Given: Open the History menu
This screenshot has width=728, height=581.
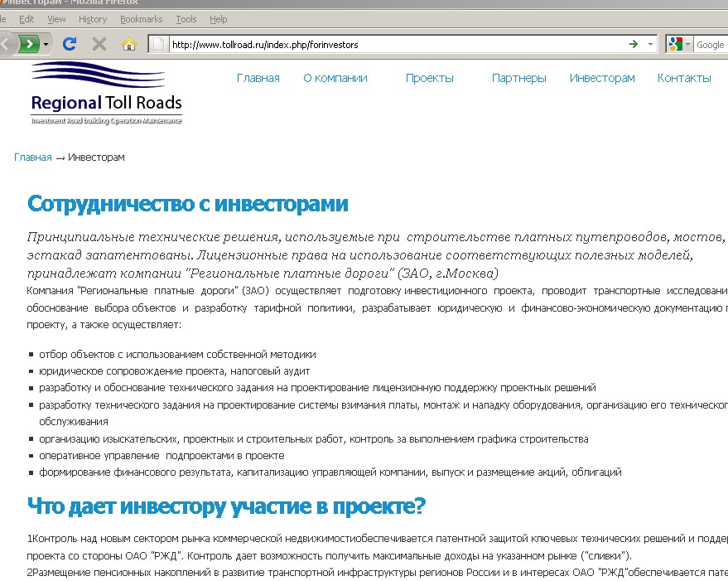Looking at the screenshot, I should [93, 19].
